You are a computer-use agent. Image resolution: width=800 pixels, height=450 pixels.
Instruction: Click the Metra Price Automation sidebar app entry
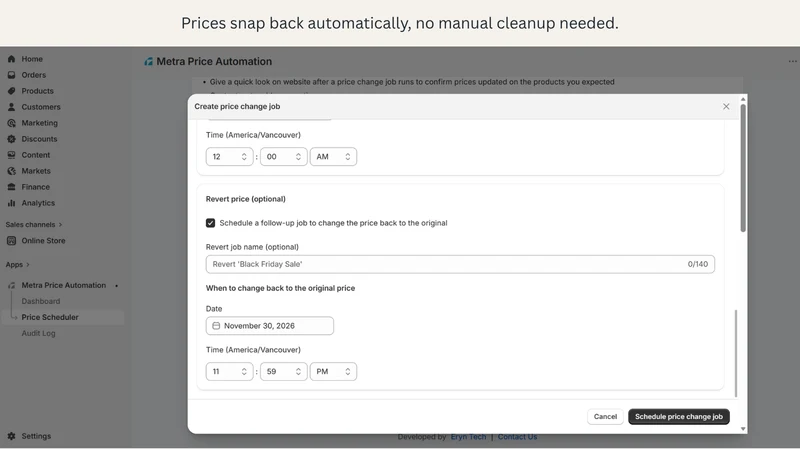tap(63, 285)
